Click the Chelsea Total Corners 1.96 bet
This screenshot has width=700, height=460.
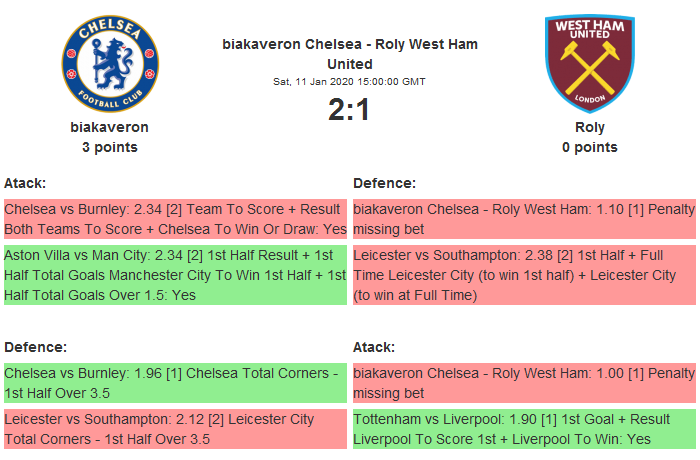(x=175, y=382)
